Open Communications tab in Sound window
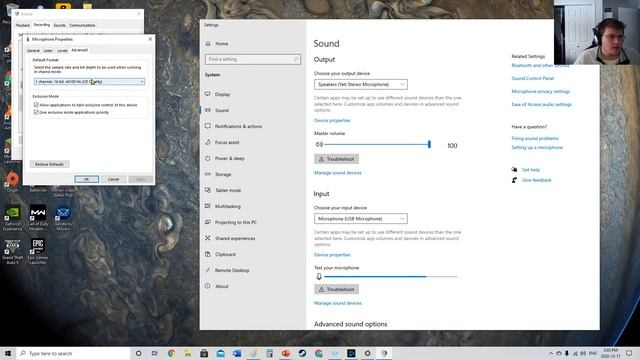Viewport: 640px width, 360px height. point(82,25)
